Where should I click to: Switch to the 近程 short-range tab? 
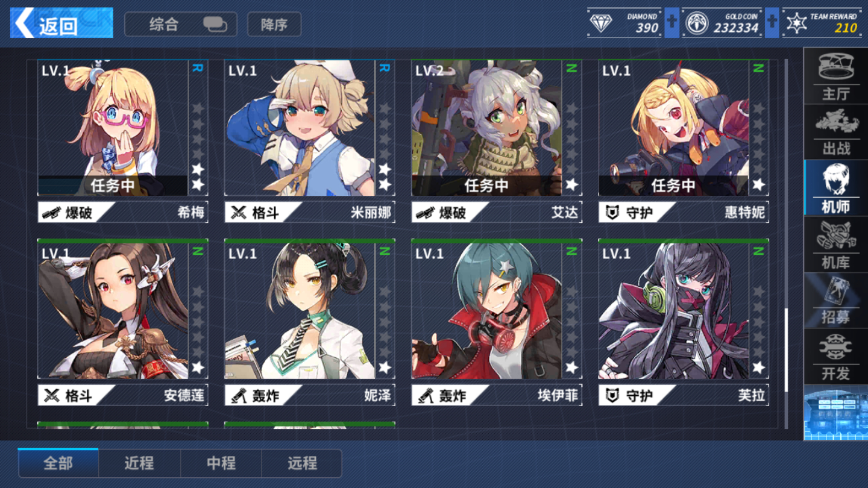[x=139, y=463]
